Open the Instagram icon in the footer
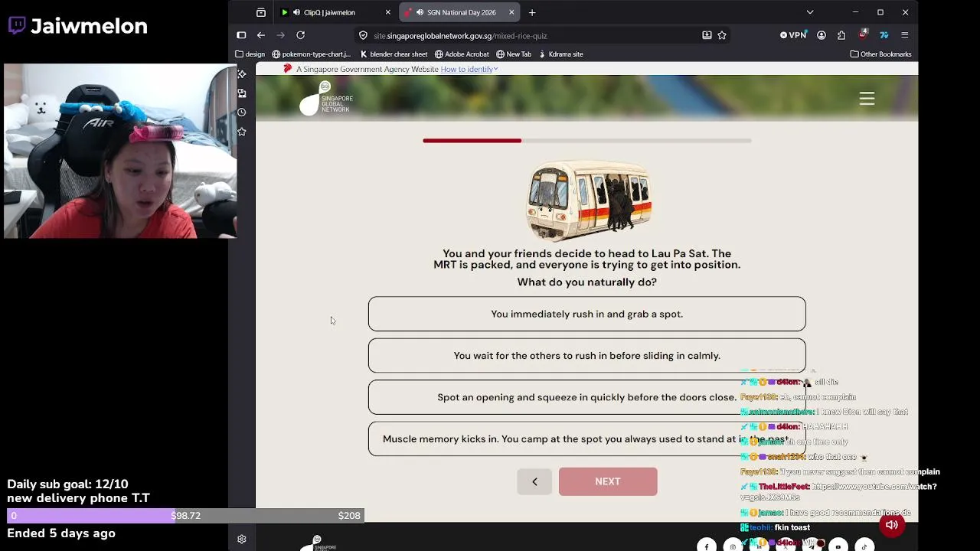Screen dimensions: 980x551 click(733, 546)
